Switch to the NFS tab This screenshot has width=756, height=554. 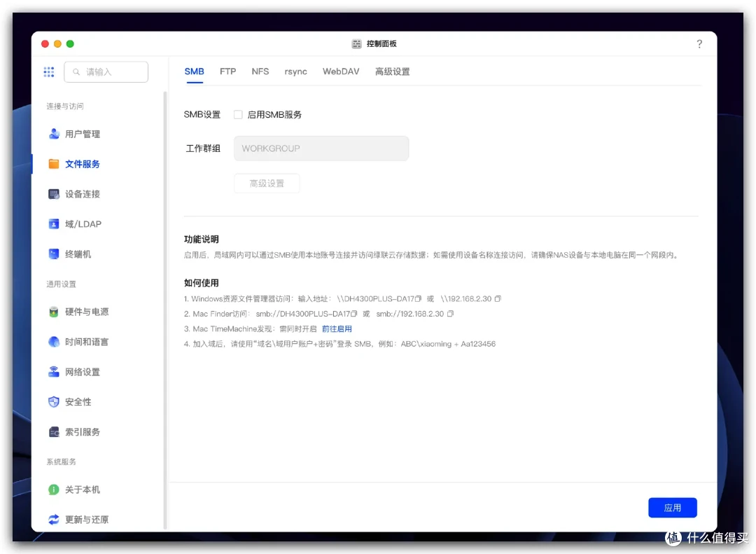coord(260,71)
